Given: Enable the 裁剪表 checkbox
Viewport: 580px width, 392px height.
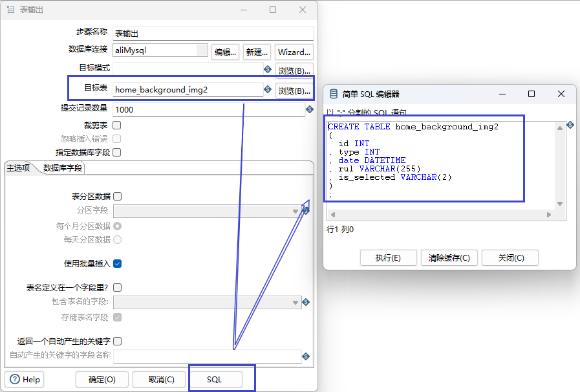Looking at the screenshot, I should click(x=117, y=125).
